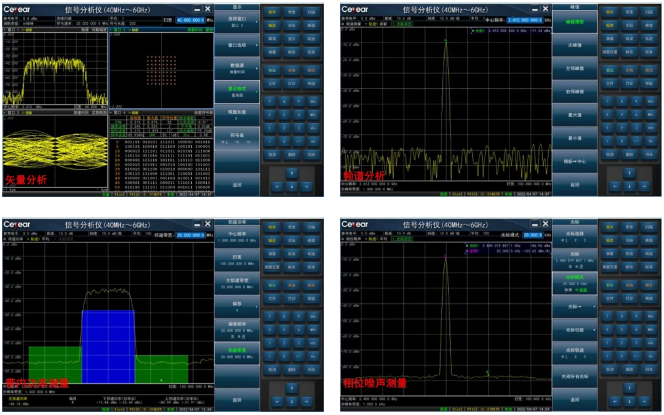Open 数据源 softkey submenu in vector analysis

[237, 68]
